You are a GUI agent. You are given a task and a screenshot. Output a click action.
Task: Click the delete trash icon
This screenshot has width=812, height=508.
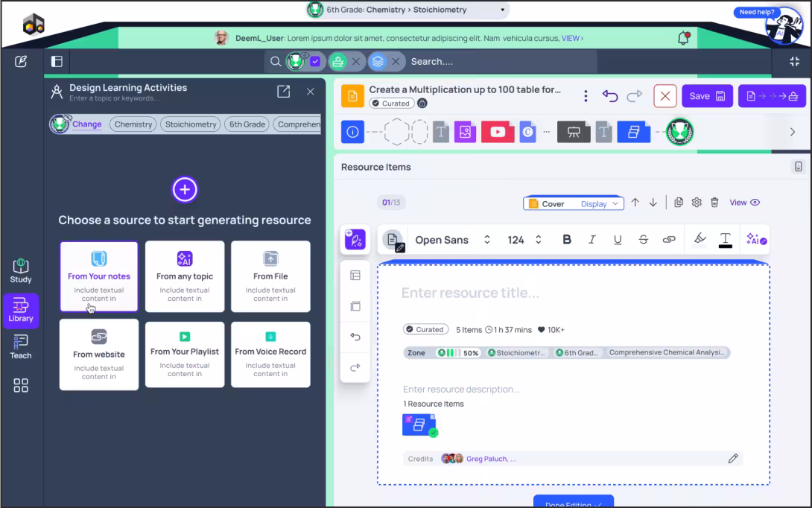[x=714, y=203]
